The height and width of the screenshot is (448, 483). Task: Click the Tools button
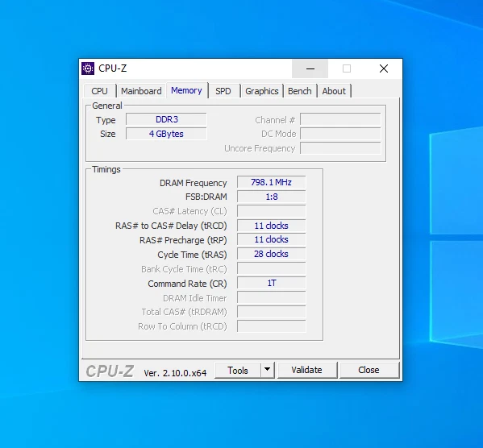coord(238,370)
